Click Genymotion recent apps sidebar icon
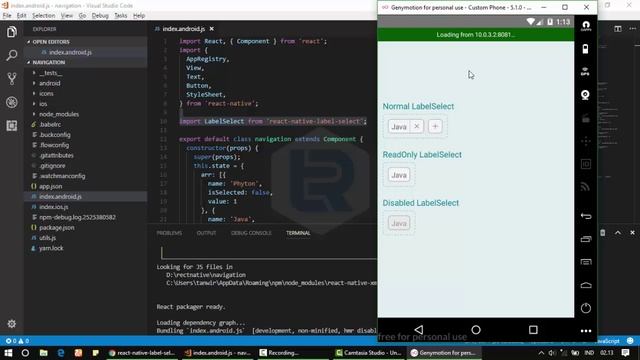 [586, 239]
